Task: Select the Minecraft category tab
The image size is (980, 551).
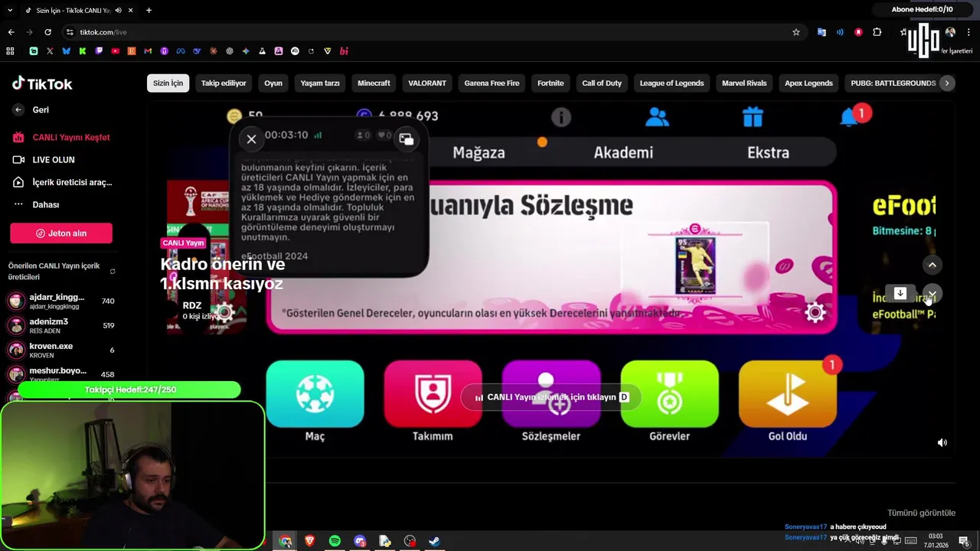Action: pos(374,83)
